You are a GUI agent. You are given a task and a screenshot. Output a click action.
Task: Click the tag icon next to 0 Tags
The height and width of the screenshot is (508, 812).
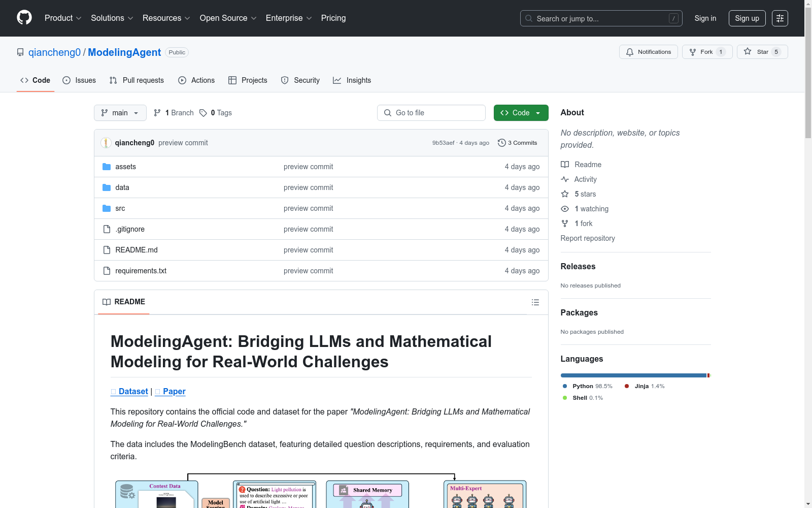point(203,113)
